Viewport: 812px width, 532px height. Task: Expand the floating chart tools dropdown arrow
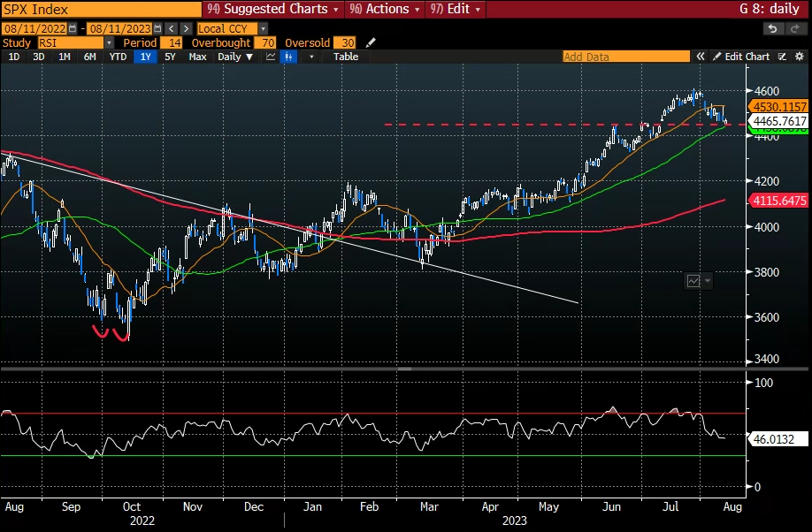tap(708, 281)
